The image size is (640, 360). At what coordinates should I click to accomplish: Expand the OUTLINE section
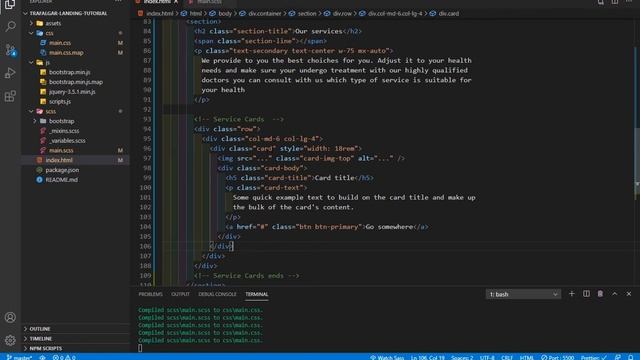pos(40,329)
